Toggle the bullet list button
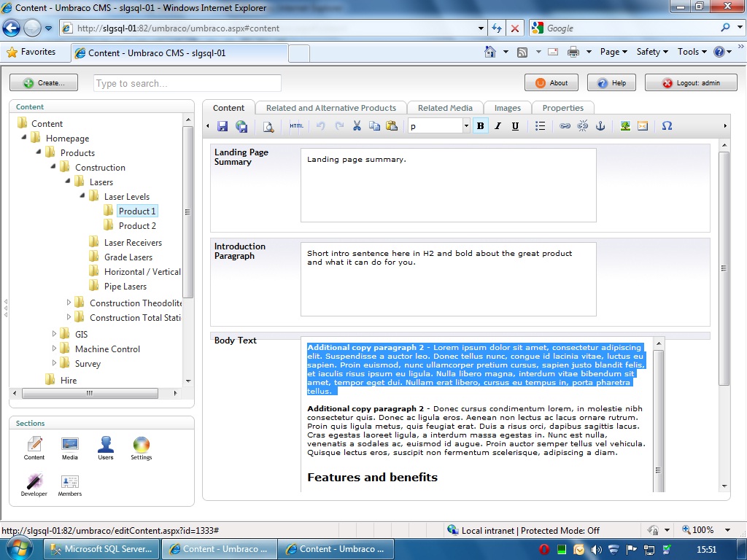 coord(540,125)
